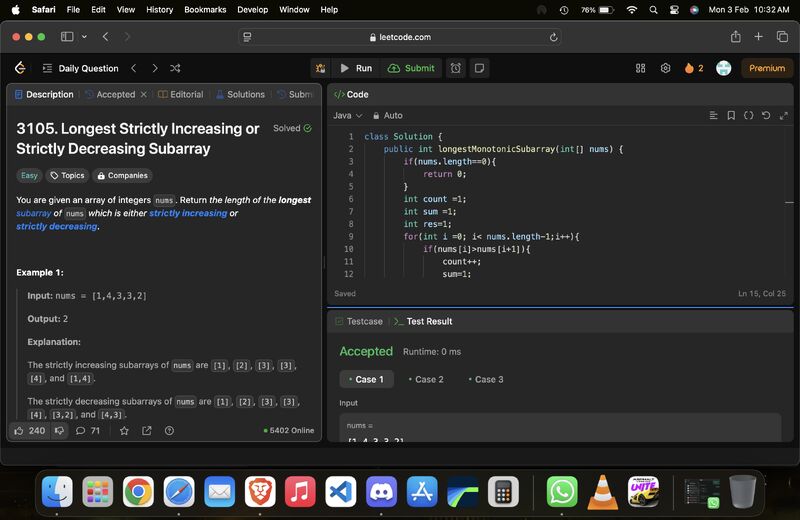This screenshot has height=520, width=800.
Task: Open Discord from the Dock
Action: click(x=381, y=492)
